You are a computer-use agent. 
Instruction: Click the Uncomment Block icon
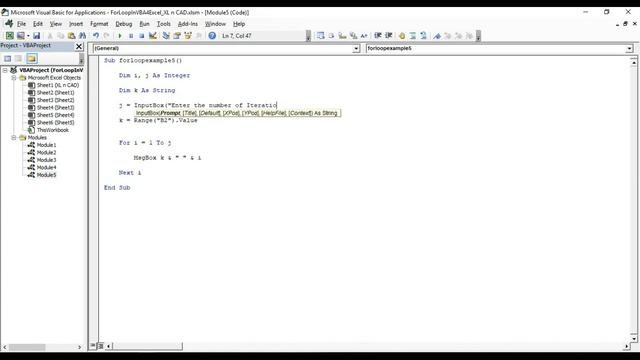click(424, 36)
